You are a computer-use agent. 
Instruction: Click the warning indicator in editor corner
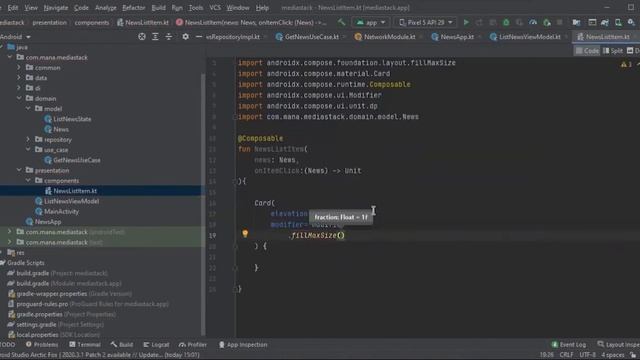(626, 64)
